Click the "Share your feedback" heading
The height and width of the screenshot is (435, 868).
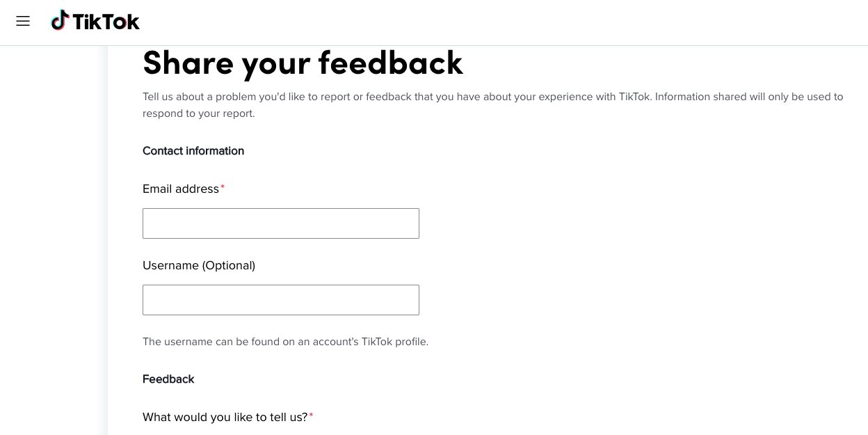pos(303,63)
